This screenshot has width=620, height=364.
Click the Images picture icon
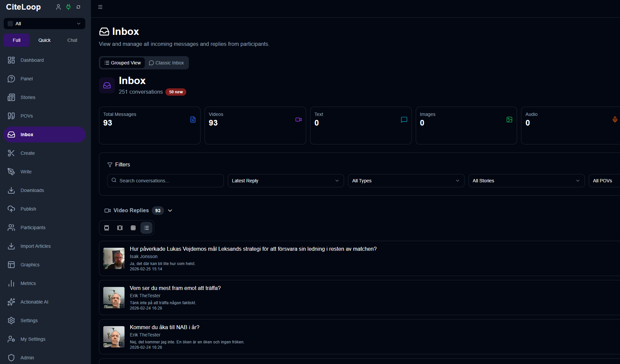coord(509,120)
